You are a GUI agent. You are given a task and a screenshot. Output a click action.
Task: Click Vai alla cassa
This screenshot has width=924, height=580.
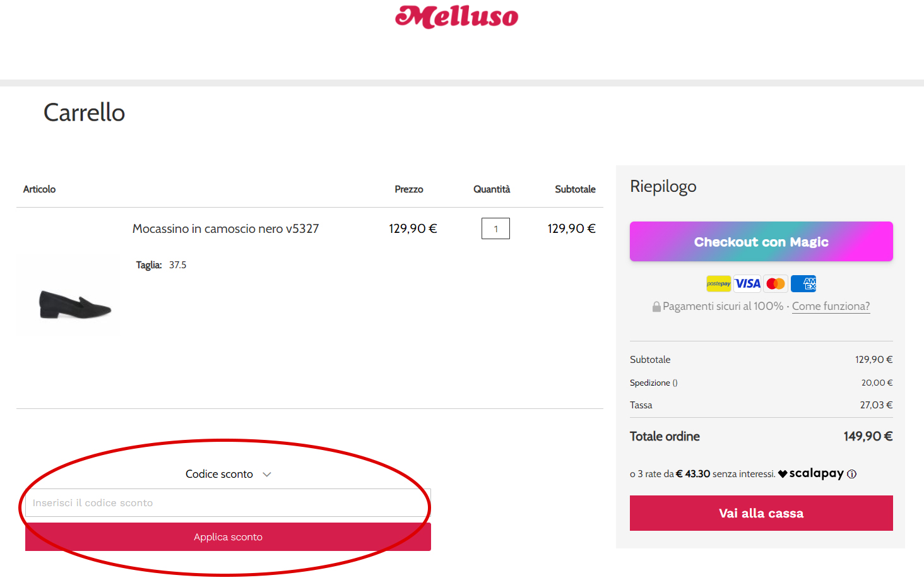[x=761, y=512]
